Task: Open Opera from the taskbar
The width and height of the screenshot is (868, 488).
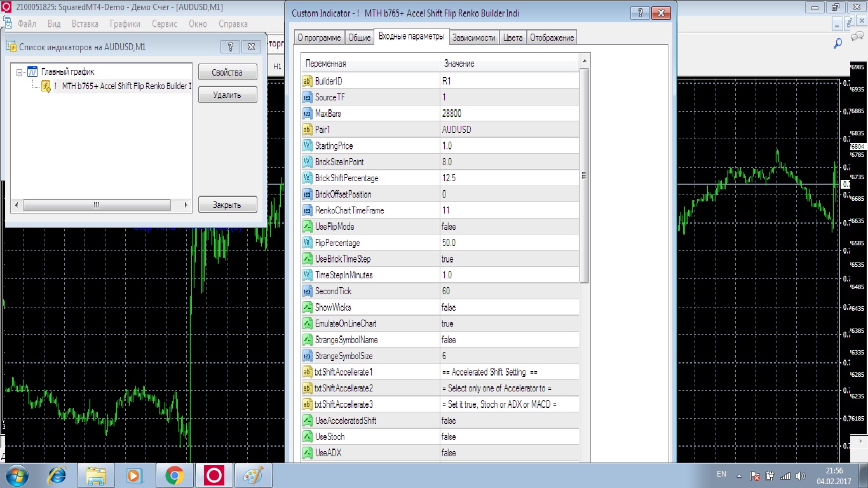Action: point(214,475)
